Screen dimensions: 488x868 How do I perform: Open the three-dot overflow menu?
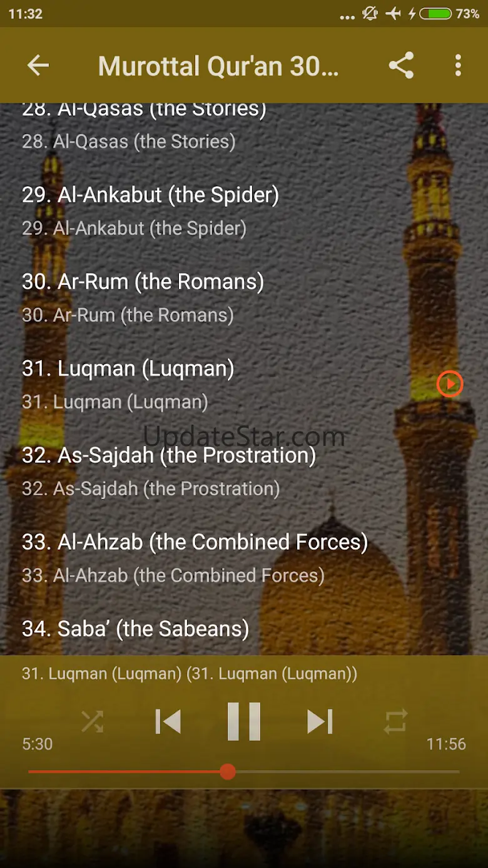coord(458,65)
